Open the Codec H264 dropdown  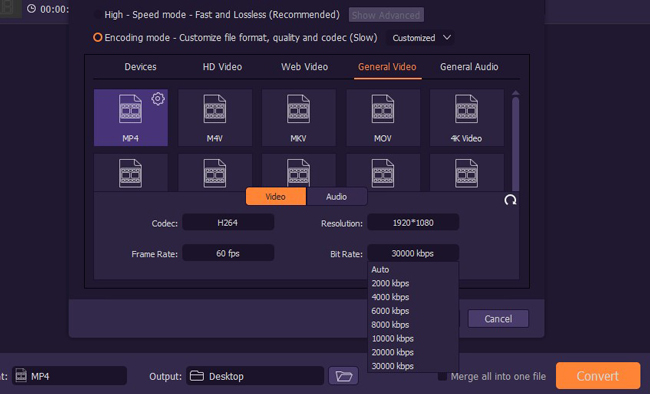pos(228,223)
